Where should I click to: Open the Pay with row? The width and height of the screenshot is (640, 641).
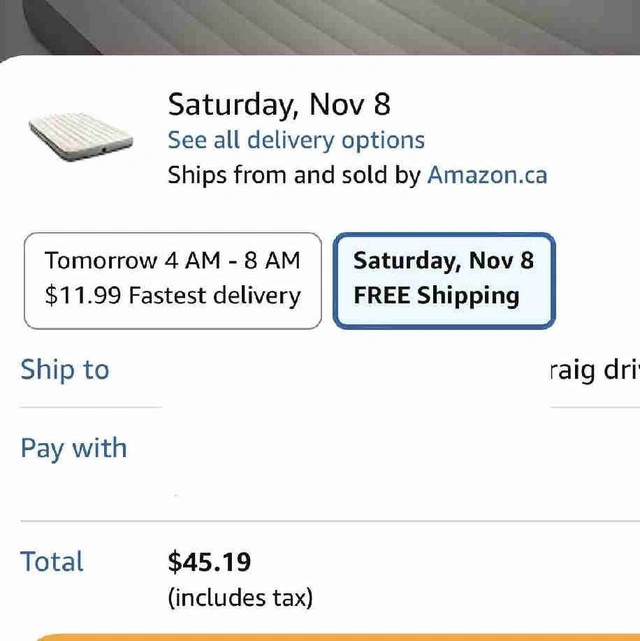74,448
